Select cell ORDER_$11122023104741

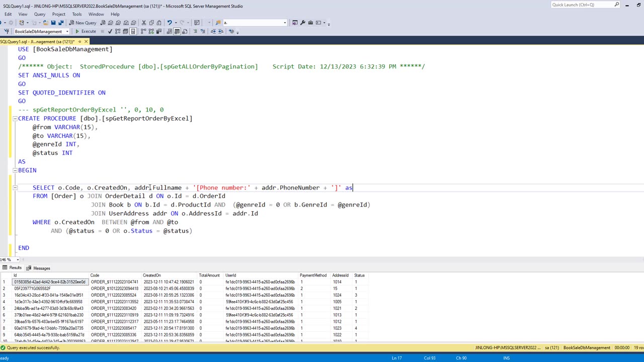click(115, 282)
